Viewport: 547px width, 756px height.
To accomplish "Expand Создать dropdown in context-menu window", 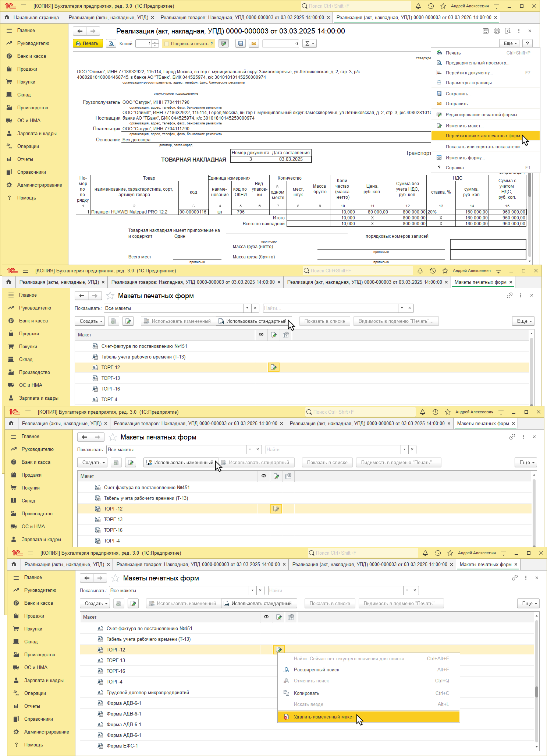I will click(x=94, y=604).
